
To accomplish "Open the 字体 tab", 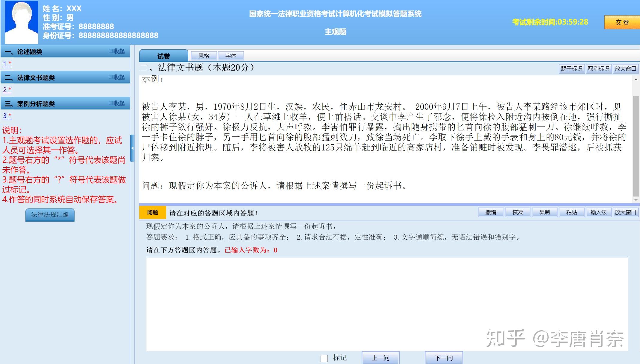I will 231,56.
